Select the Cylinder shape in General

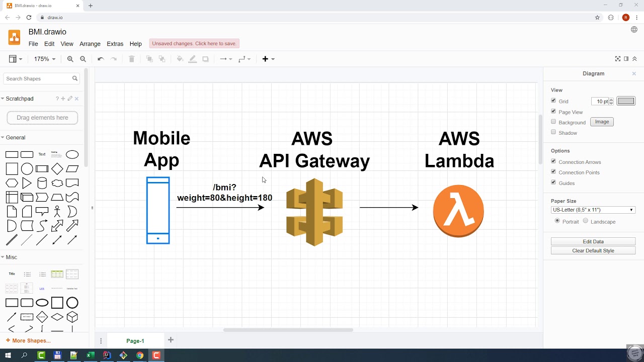coord(42,183)
